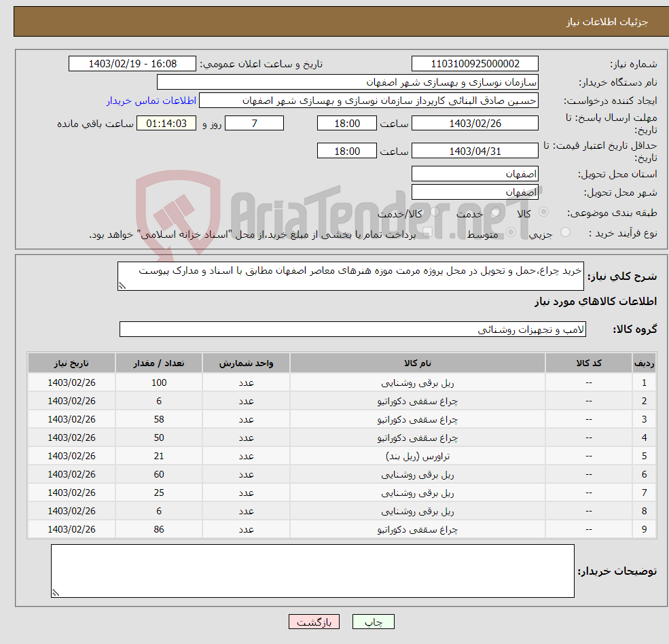Click the announcement date field 1403/02/19 - 16:08

click(x=132, y=64)
